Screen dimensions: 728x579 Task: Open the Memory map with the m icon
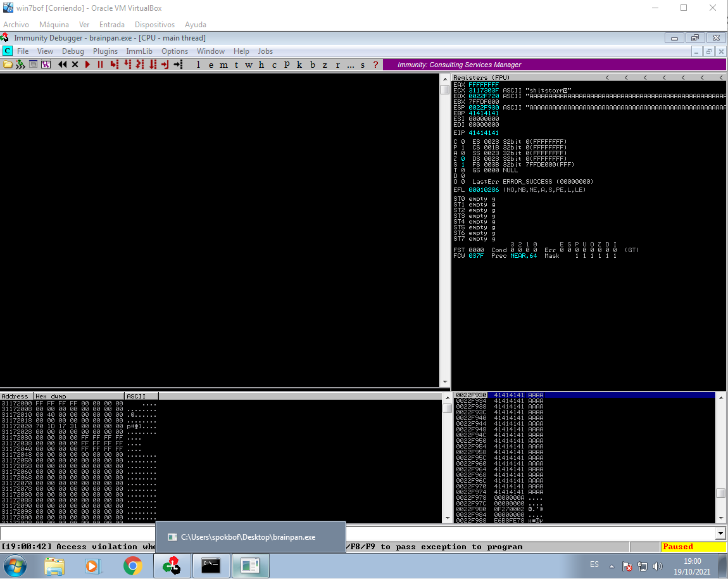tap(223, 64)
